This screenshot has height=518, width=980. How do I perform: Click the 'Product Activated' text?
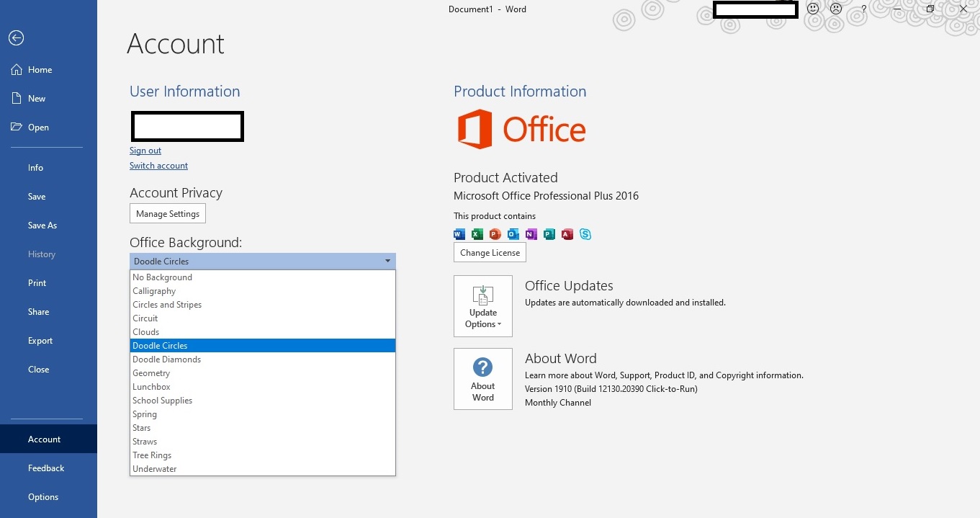505,177
